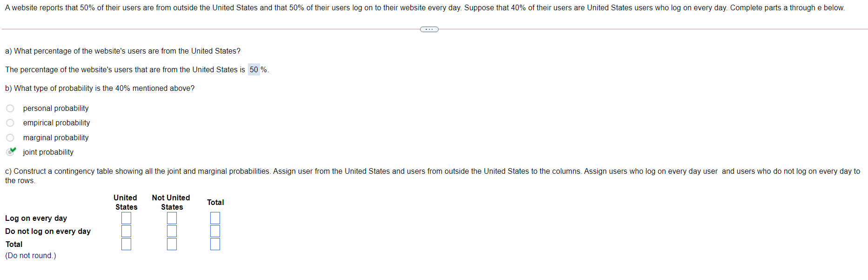
Task: Click the Total row Not United States box
Action: click(172, 243)
